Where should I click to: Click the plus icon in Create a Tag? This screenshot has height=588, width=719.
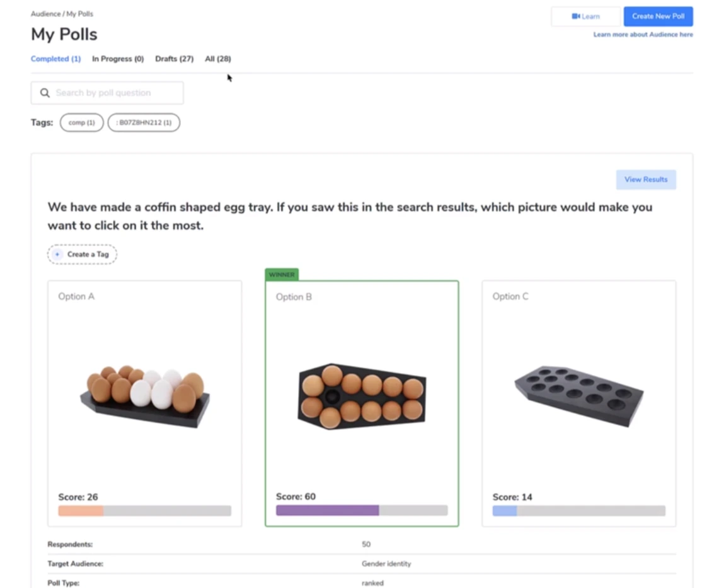pos(57,254)
